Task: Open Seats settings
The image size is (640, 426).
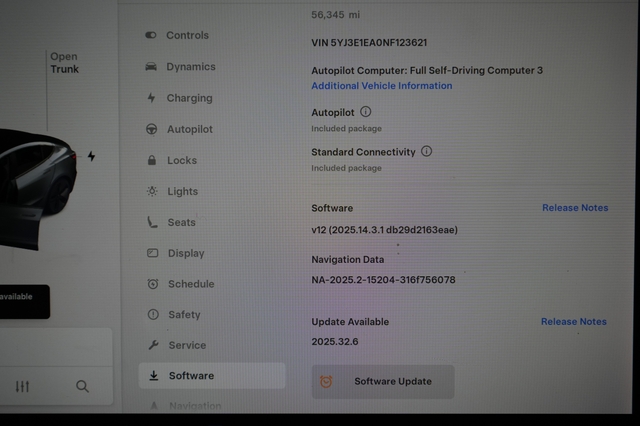Action: pos(171,222)
